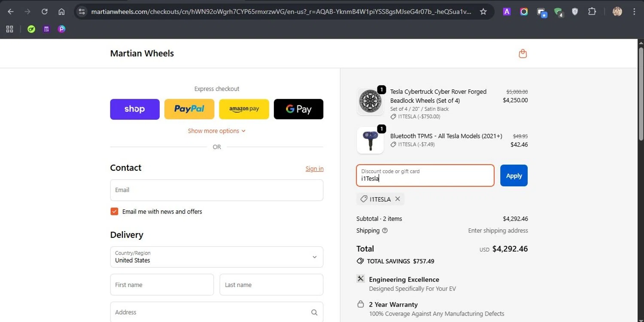This screenshot has width=644, height=322.
Task: Open the browser home page
Action: click(61, 12)
